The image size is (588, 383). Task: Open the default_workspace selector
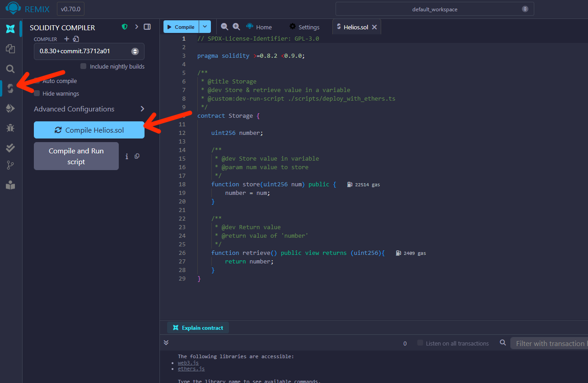click(434, 9)
